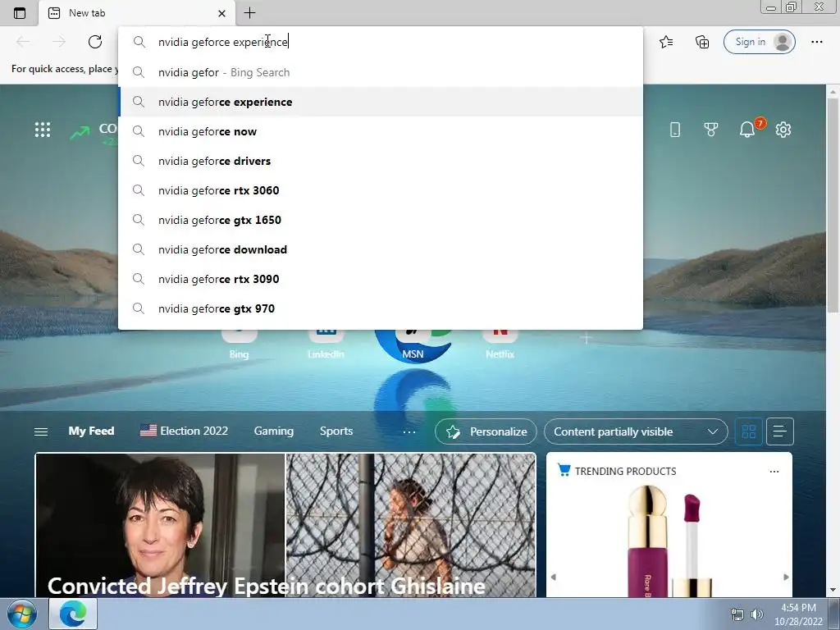Open the Windows Start menu

coord(22,614)
